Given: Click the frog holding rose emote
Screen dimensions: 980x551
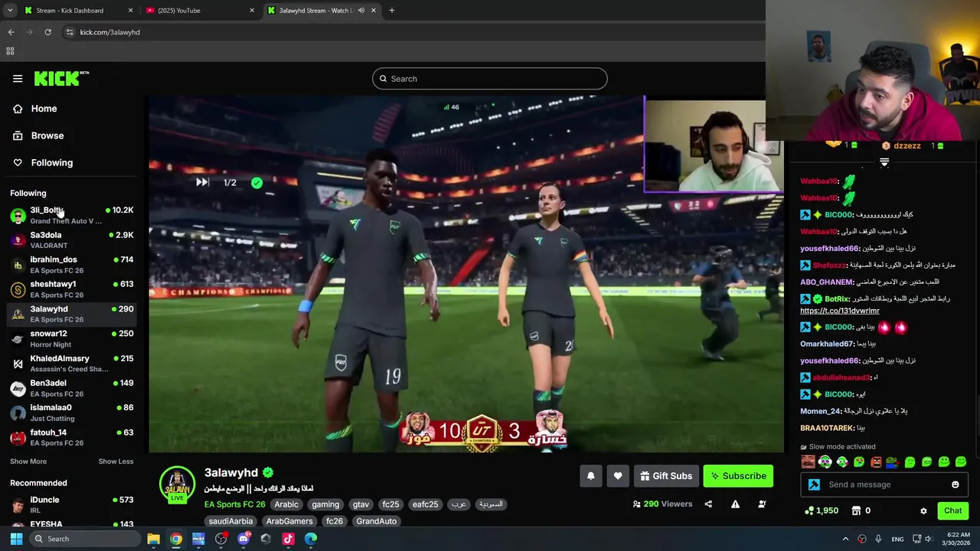Looking at the screenshot, I should click(893, 461).
